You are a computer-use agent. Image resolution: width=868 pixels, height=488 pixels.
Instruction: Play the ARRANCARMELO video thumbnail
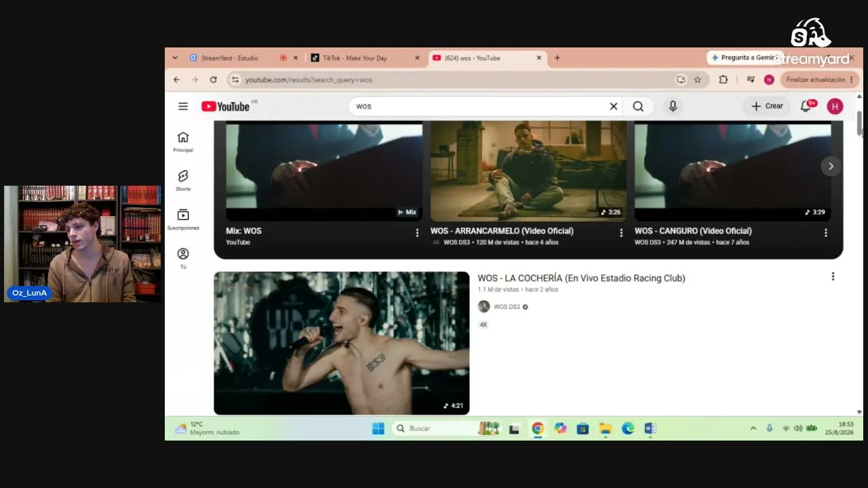tap(528, 171)
